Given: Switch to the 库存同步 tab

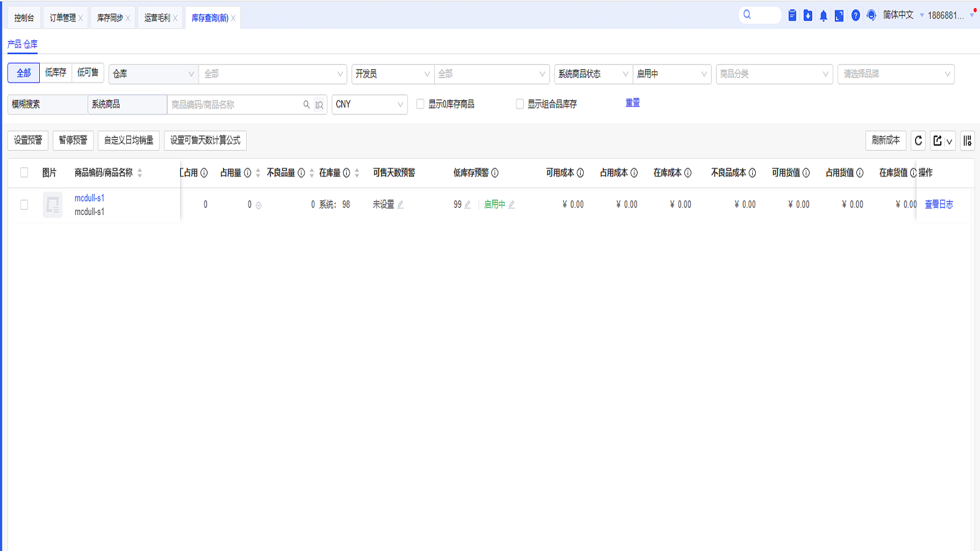Looking at the screenshot, I should (x=110, y=18).
